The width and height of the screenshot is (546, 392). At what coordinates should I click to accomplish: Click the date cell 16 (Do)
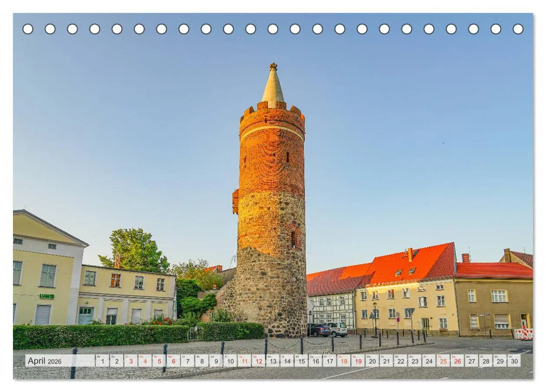(315, 361)
